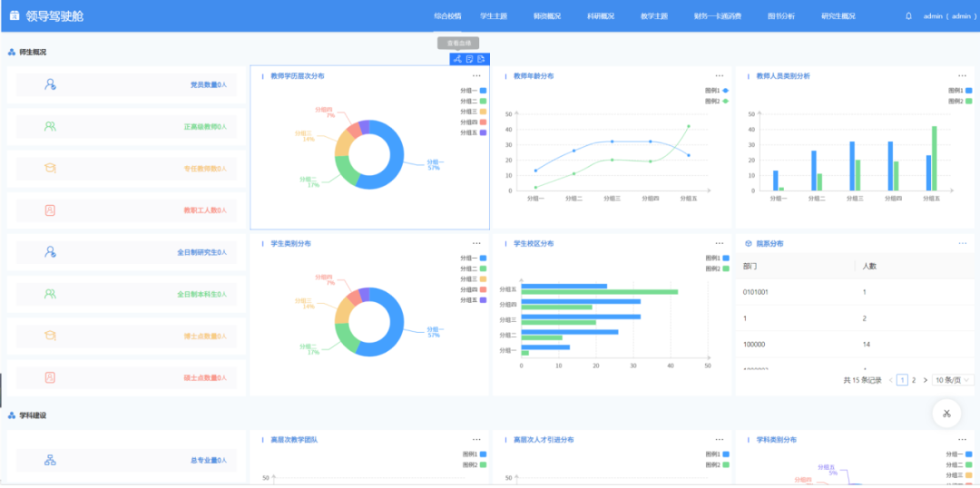Toggle 分组一 in the 教师学历层次分布 legend
The height and width of the screenshot is (488, 980).
click(473, 91)
